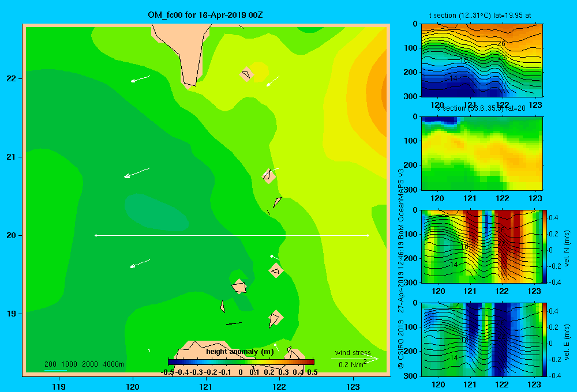
Task: Click the 'vel. N (m/s)' axis label
Action: pyautogui.click(x=567, y=248)
